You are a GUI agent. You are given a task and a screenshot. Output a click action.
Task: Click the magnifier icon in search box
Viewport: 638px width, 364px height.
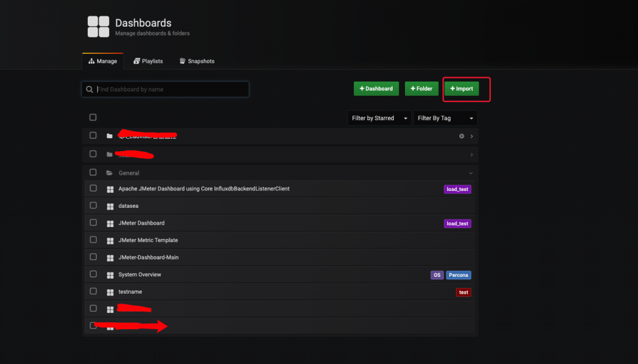coord(90,90)
